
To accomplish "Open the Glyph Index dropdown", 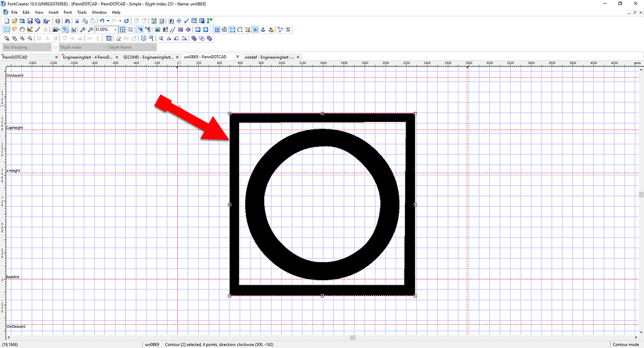I will point(83,47).
